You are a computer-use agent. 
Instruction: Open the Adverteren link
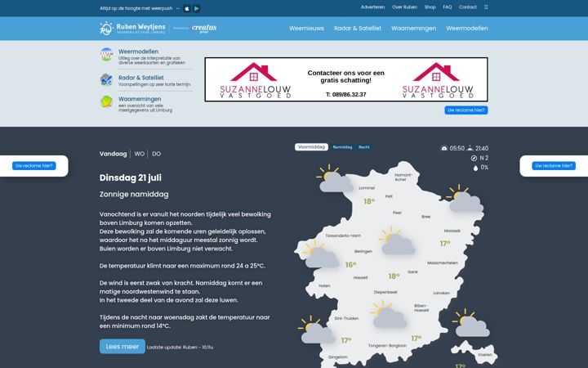tap(372, 7)
